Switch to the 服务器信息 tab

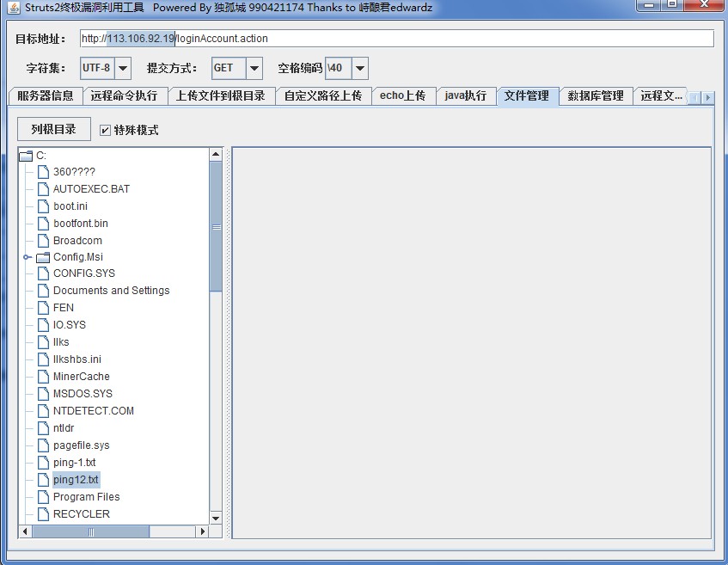coord(46,95)
